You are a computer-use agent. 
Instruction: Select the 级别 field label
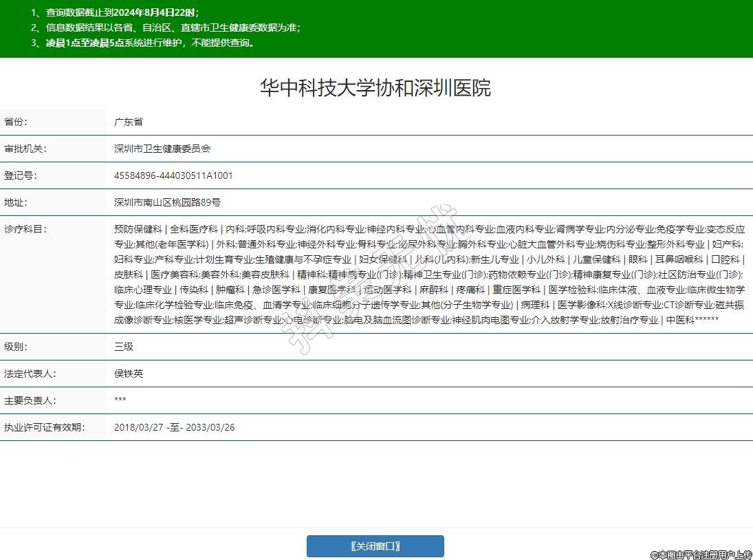click(x=17, y=347)
